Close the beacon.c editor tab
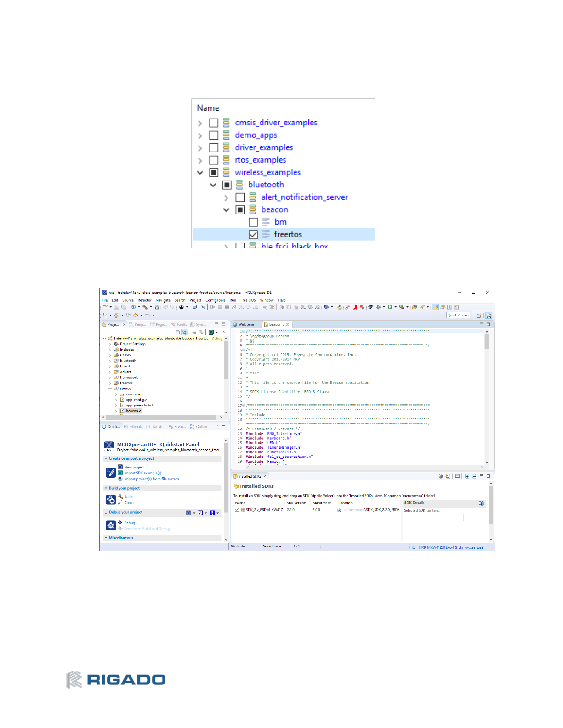Image resolution: width=563 pixels, height=728 pixels. pyautogui.click(x=288, y=324)
